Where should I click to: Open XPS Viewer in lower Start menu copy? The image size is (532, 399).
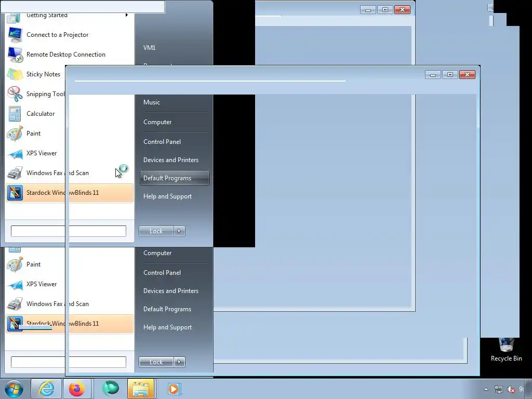(x=36, y=284)
